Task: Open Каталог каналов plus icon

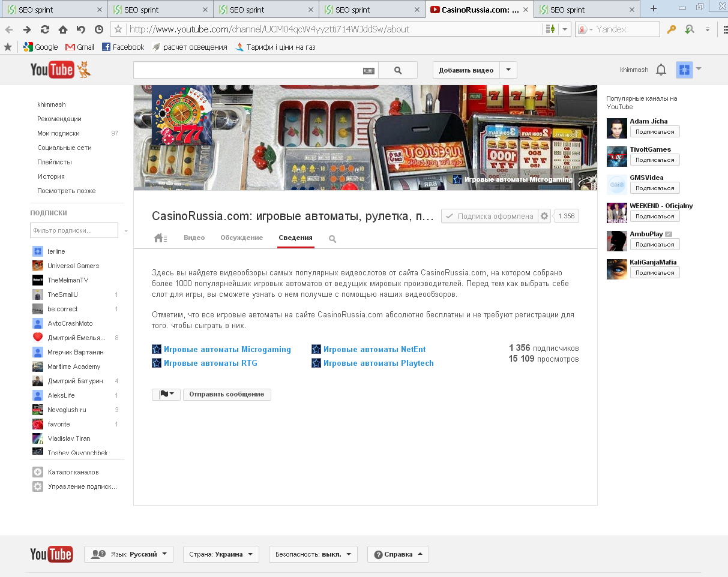Action: pos(38,472)
